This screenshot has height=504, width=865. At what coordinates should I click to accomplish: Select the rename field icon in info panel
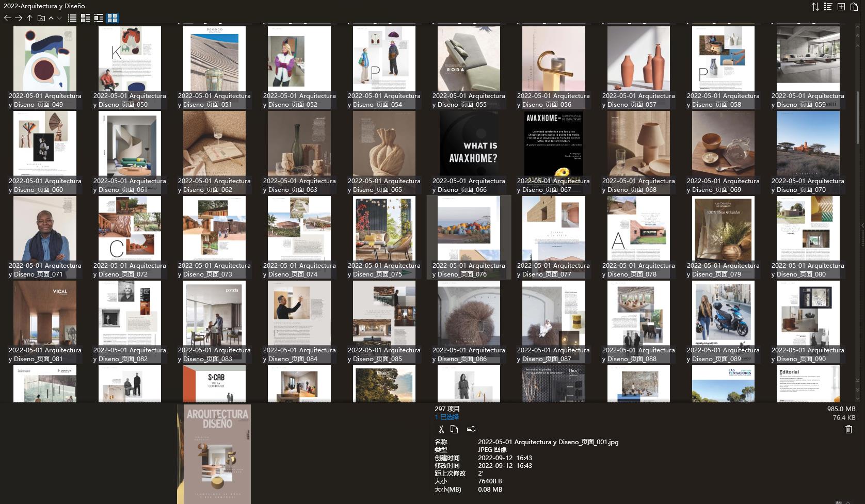[470, 429]
